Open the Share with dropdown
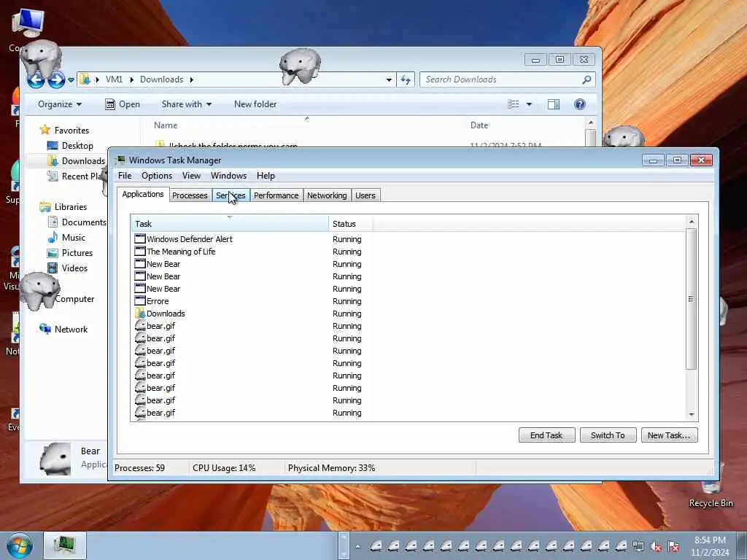The width and height of the screenshot is (747, 560). coord(186,104)
